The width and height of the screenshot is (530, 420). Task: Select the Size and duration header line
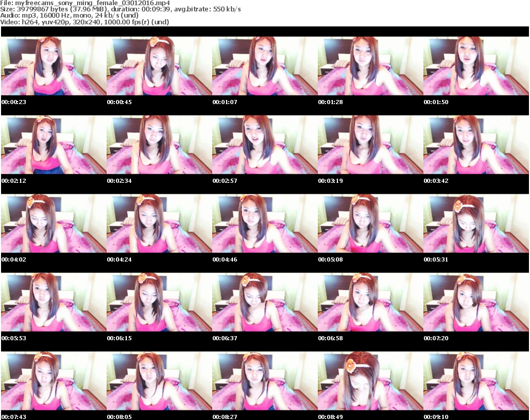[x=120, y=9]
